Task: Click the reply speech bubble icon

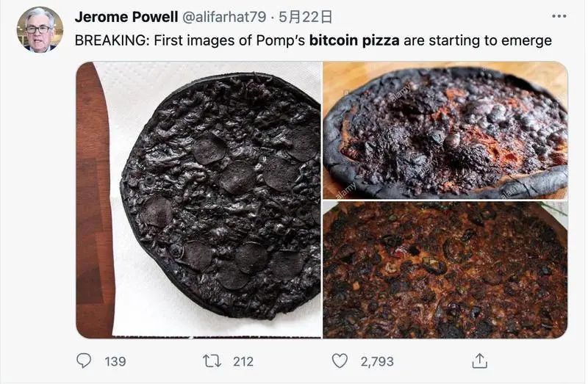Action: tap(85, 361)
